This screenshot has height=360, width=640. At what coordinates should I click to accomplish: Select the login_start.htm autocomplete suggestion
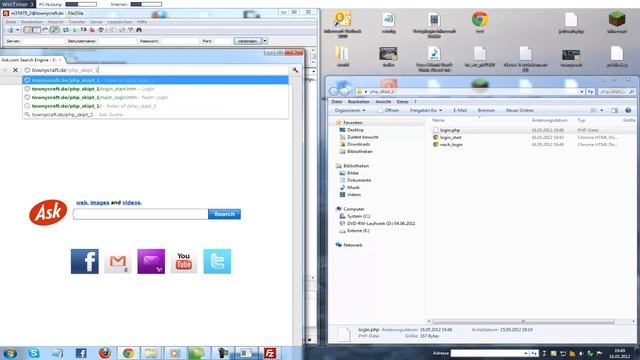click(x=155, y=89)
